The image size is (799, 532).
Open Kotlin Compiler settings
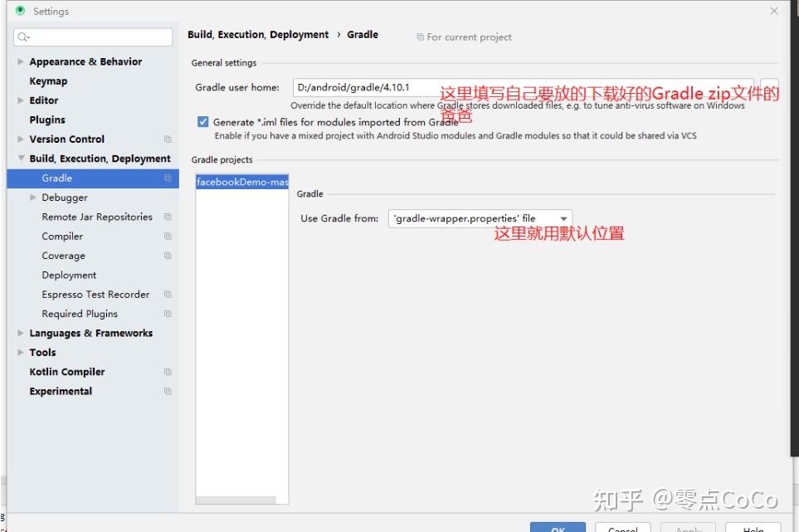click(66, 372)
